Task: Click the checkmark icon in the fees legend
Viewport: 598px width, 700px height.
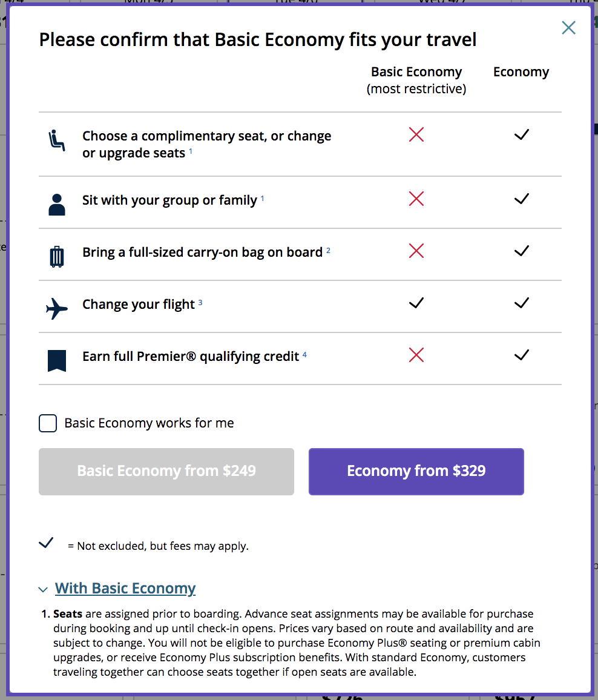Action: pyautogui.click(x=46, y=543)
